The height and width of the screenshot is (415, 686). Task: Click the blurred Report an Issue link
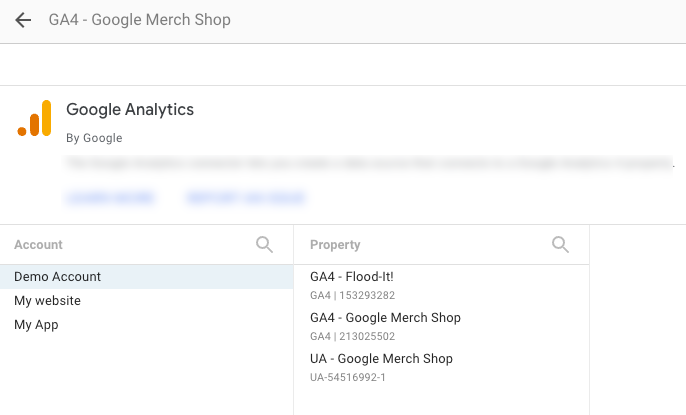point(245,198)
